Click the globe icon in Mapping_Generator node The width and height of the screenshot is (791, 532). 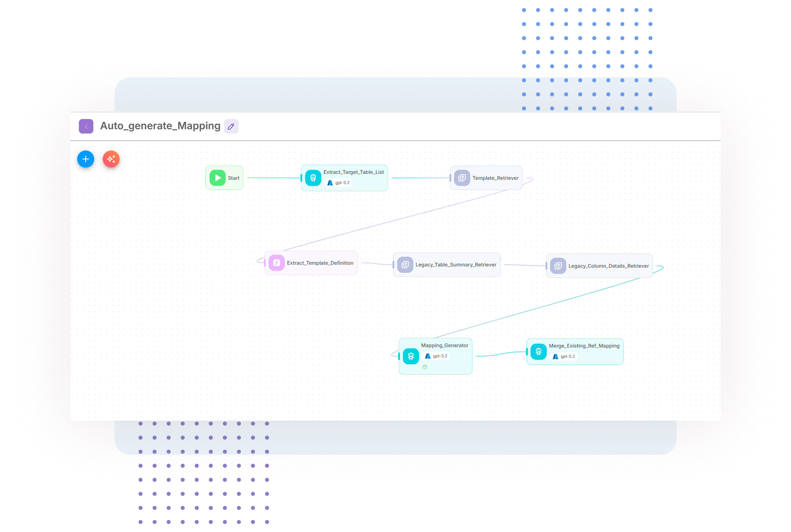point(425,367)
